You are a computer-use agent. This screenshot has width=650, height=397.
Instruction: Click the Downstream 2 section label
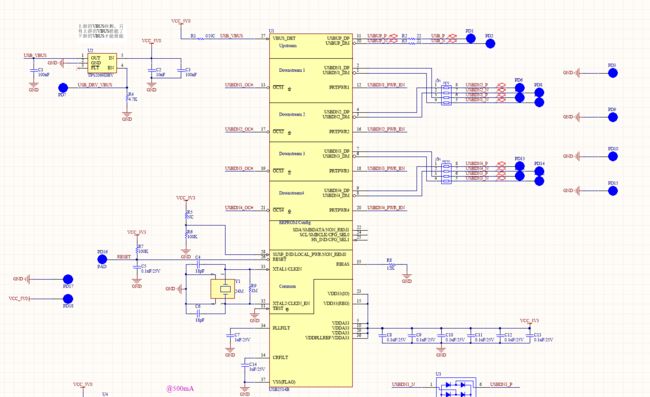292,114
